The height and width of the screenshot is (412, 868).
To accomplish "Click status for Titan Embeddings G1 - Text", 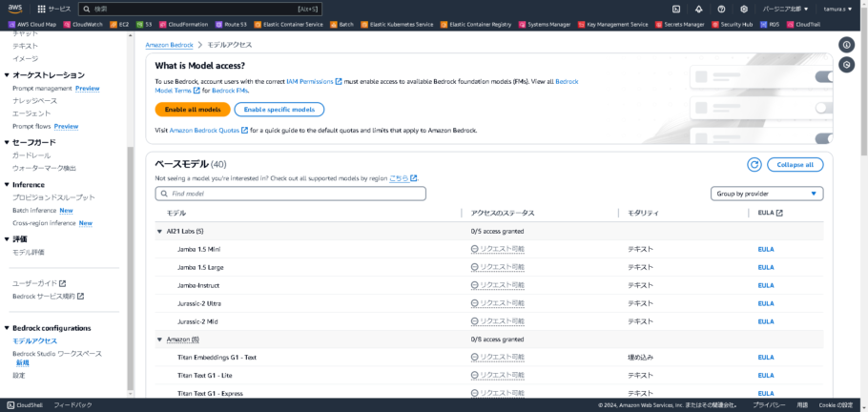I will point(498,358).
